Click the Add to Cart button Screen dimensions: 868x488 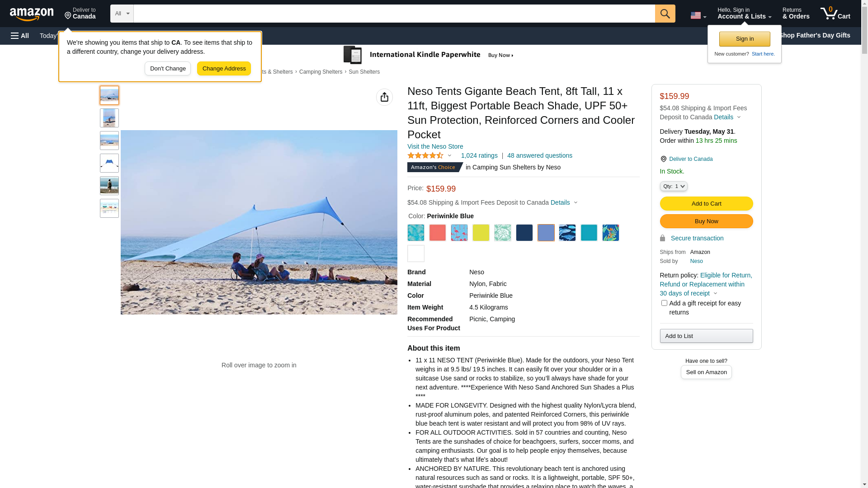click(706, 204)
